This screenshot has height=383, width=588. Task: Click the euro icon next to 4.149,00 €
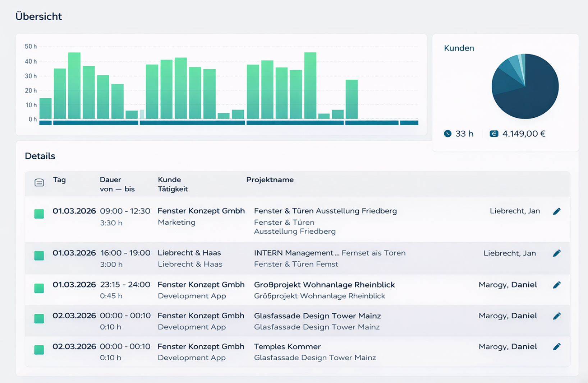(x=494, y=134)
